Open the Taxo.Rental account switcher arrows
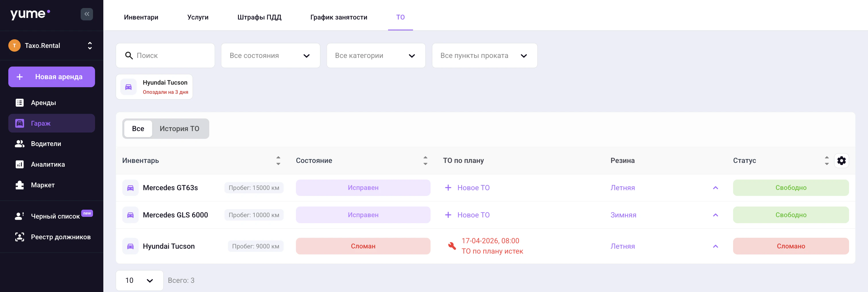Image resolution: width=868 pixels, height=292 pixels. (x=90, y=46)
